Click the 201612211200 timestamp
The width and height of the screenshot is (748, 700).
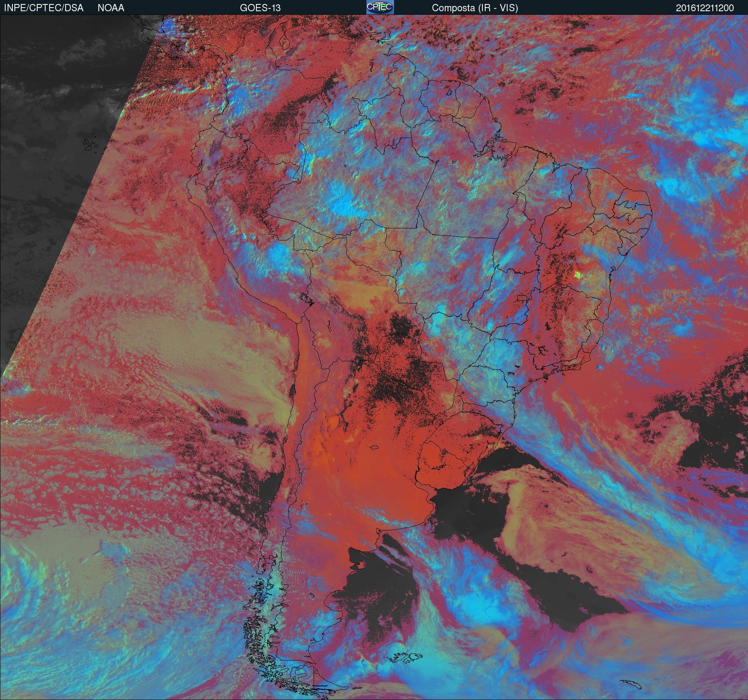click(705, 8)
